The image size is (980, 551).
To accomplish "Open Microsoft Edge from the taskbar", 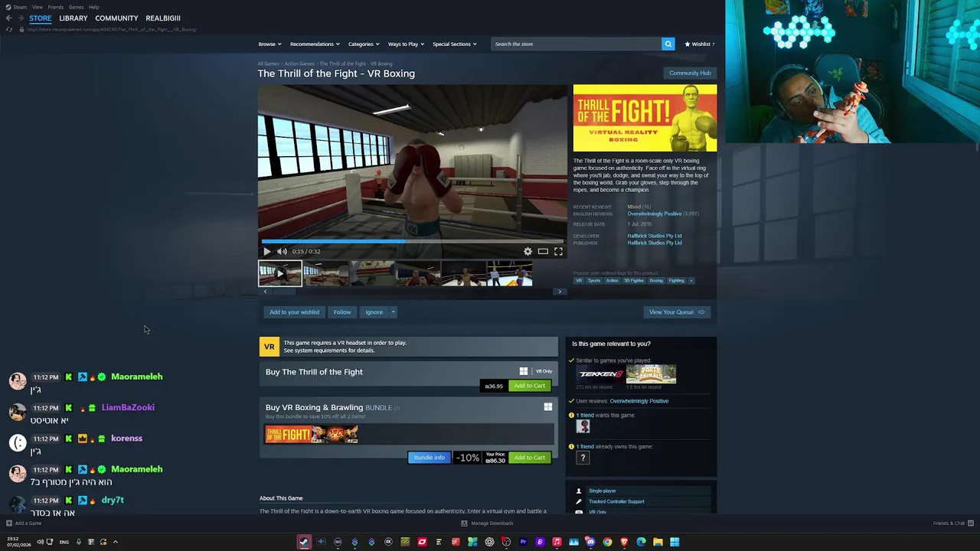I will coord(641,542).
